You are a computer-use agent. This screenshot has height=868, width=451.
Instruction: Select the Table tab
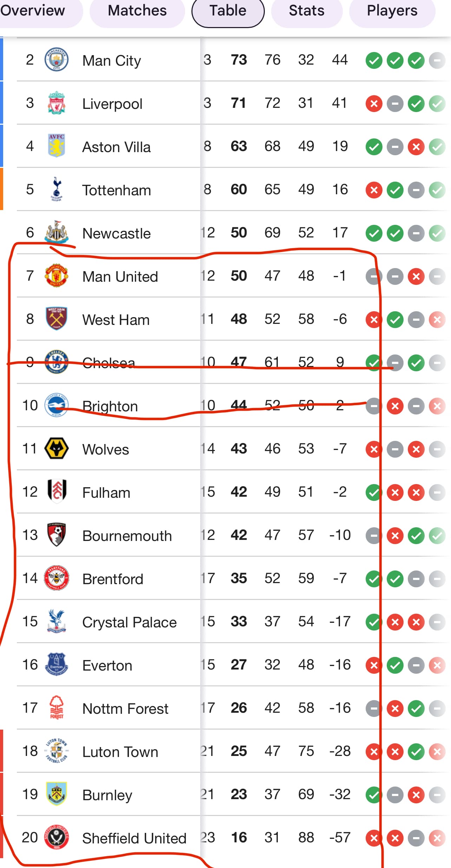(x=228, y=11)
